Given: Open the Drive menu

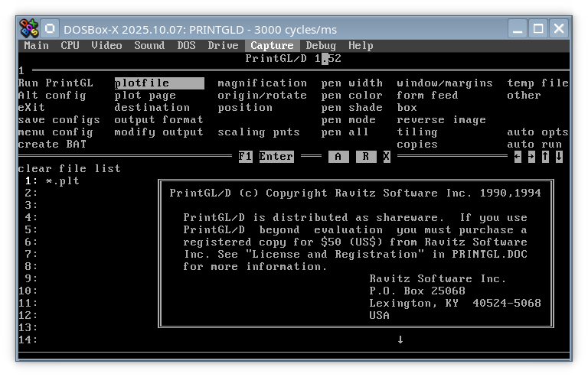Looking at the screenshot, I should [x=223, y=46].
